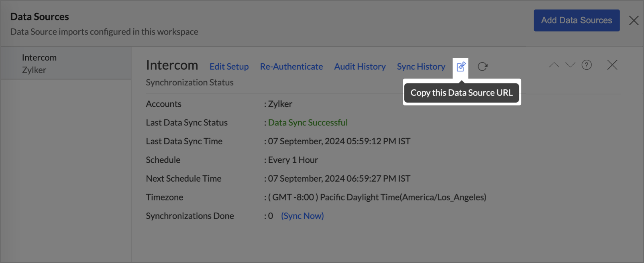Image resolution: width=644 pixels, height=263 pixels.
Task: Click Re-Authenticate link
Action: click(x=291, y=67)
